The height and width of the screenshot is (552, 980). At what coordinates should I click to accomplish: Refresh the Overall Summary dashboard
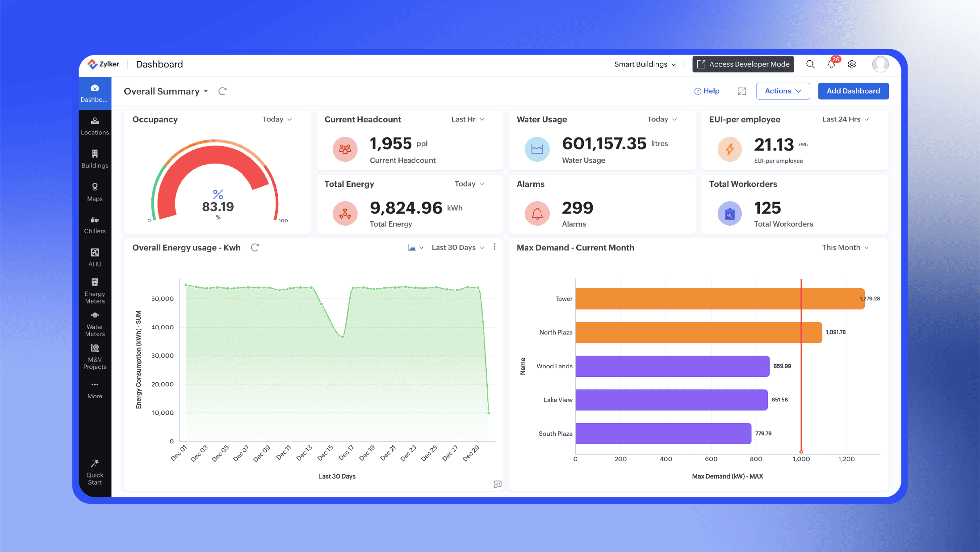click(x=222, y=91)
